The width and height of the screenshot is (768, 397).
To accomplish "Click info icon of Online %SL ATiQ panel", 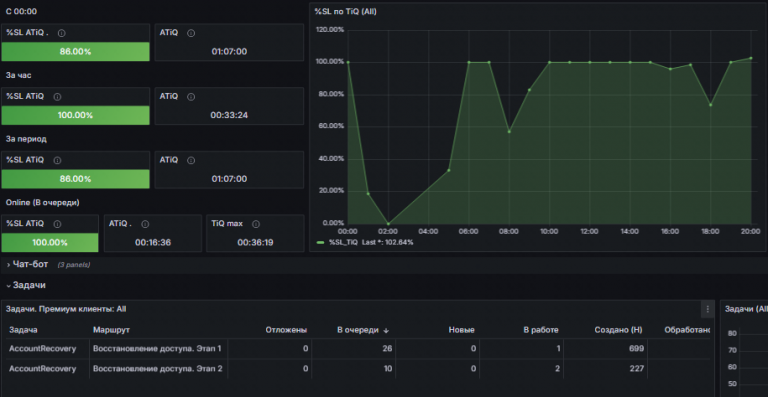I will click(x=57, y=224).
